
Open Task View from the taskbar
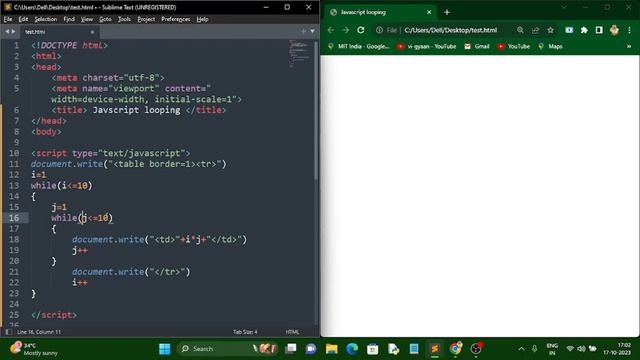(x=291, y=349)
